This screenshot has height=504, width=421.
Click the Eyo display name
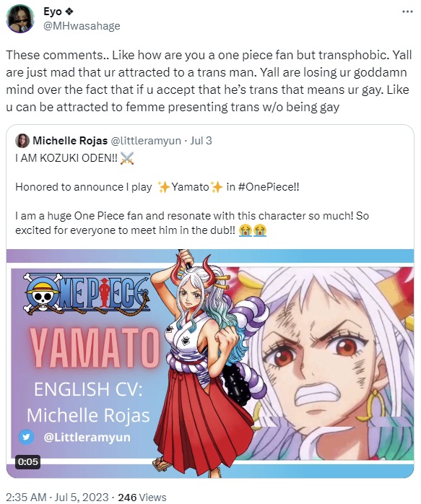tap(53, 12)
